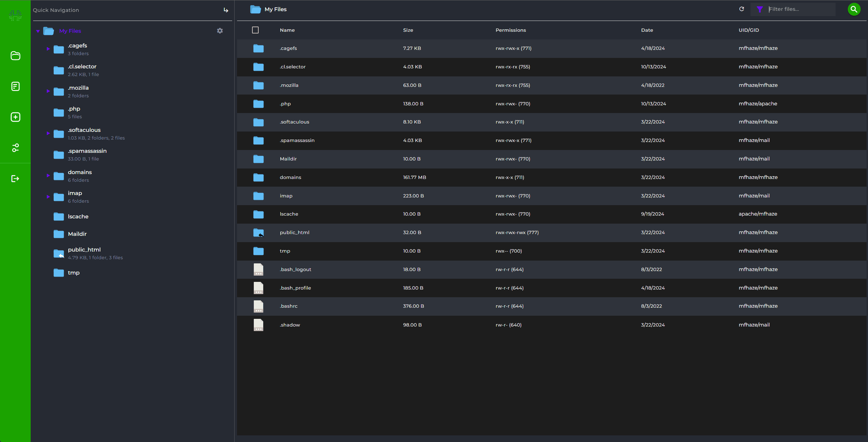Image resolution: width=868 pixels, height=442 pixels.
Task: Open the settings sliders sidebar icon
Action: [x=15, y=148]
